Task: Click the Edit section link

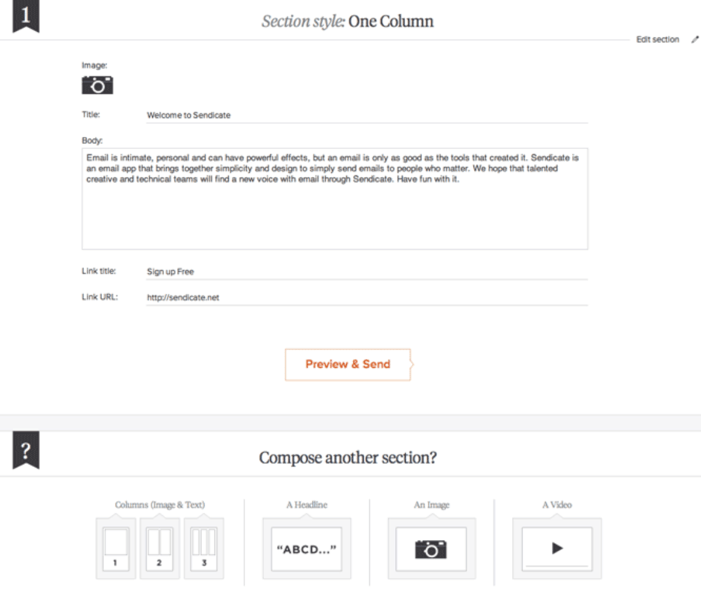Action: coord(657,40)
